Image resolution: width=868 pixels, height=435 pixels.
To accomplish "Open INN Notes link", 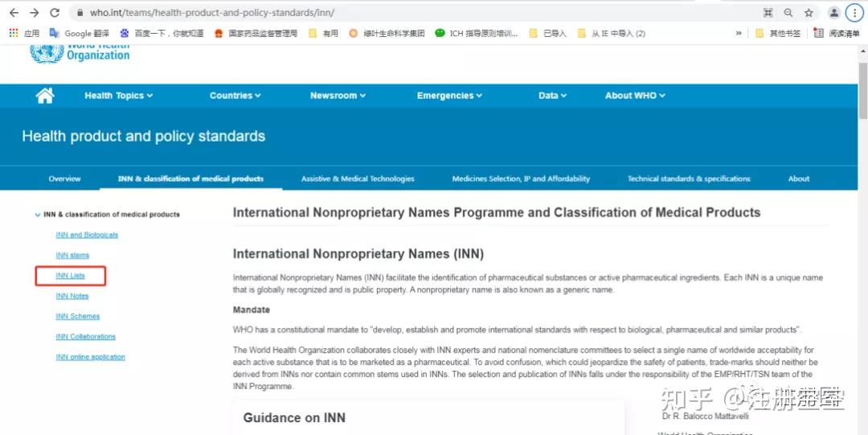I will (72, 296).
